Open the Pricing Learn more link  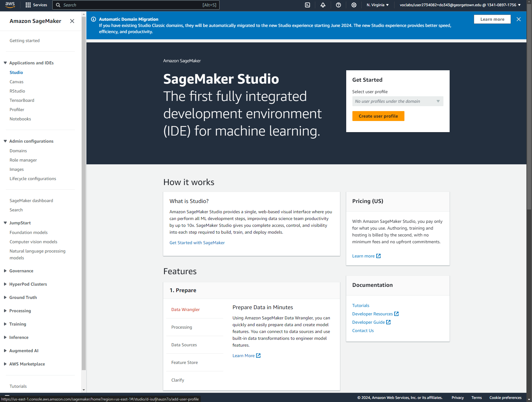point(363,256)
